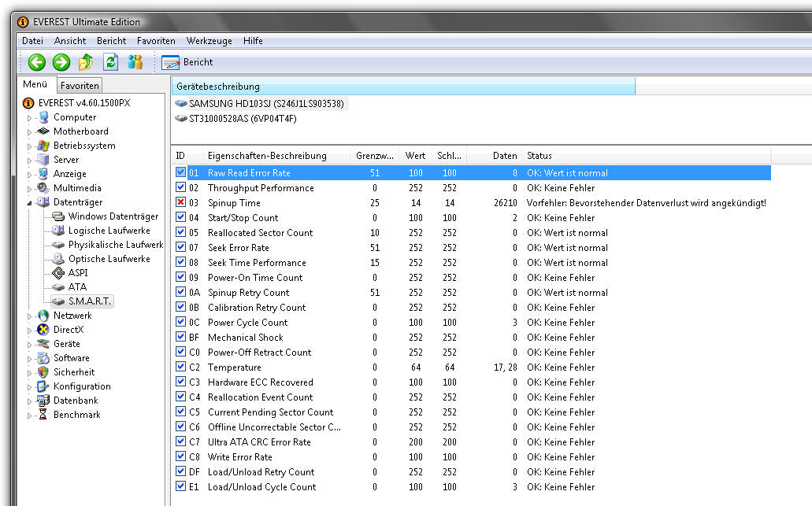The width and height of the screenshot is (812, 506).
Task: Open the users icon in the toolbar
Action: coord(135,62)
